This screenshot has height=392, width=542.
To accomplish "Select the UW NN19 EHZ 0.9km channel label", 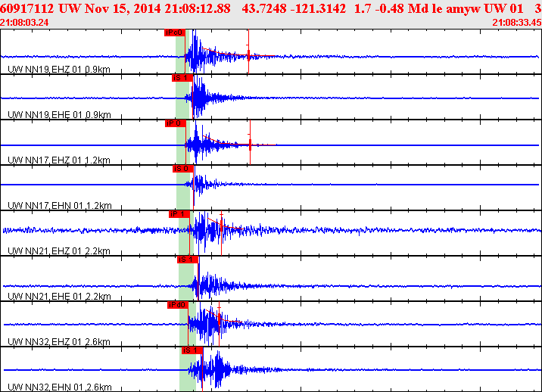I will [59, 70].
